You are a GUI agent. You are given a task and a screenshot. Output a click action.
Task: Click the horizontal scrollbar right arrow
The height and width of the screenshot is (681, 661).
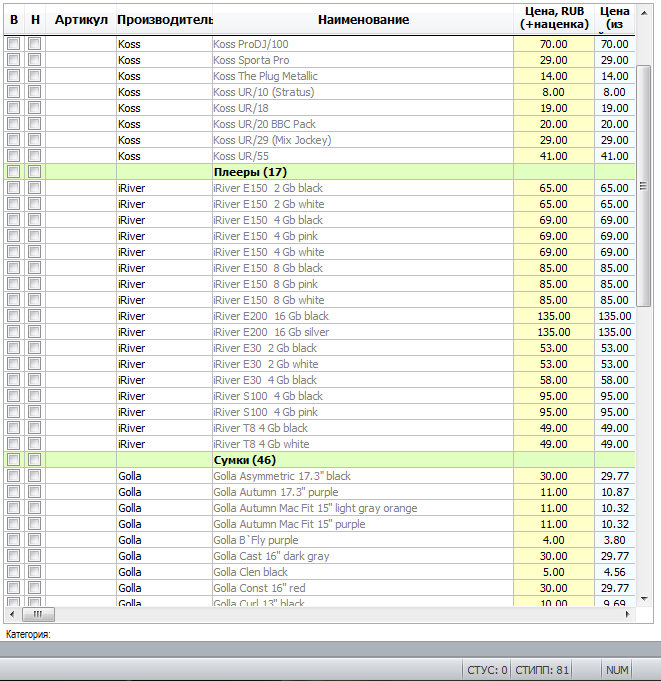point(628,614)
